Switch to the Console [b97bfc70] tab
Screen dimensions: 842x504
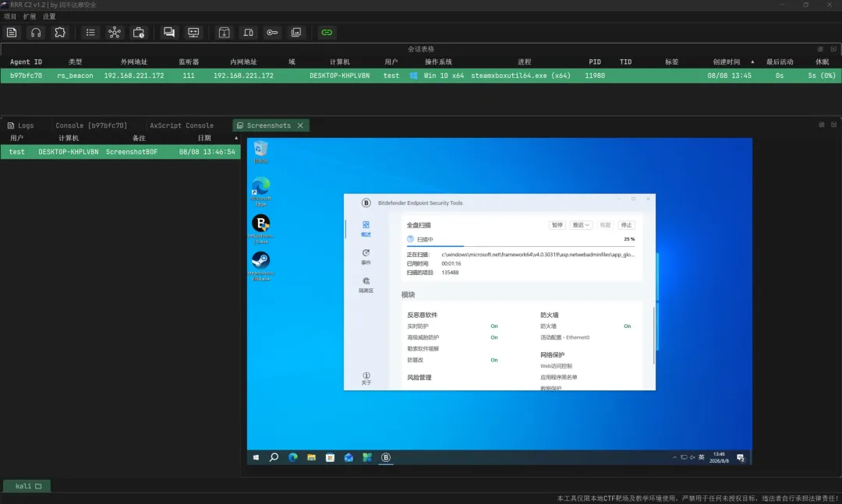click(x=91, y=125)
